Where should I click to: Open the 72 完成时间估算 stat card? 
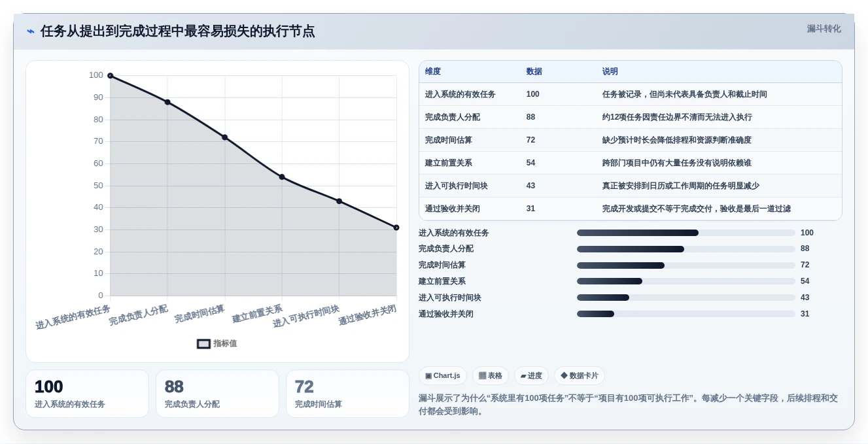coord(347,394)
